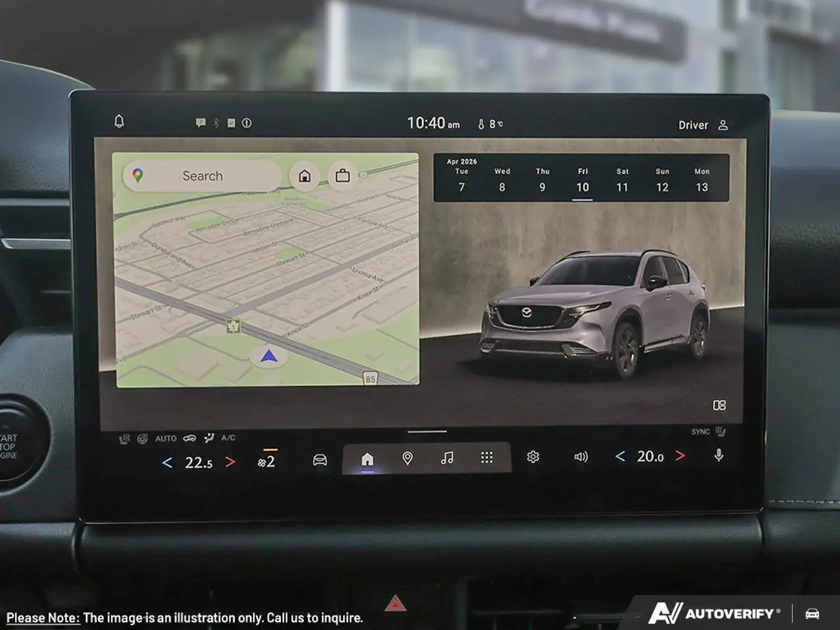Open the music media tab
840x630 pixels.
click(x=447, y=458)
